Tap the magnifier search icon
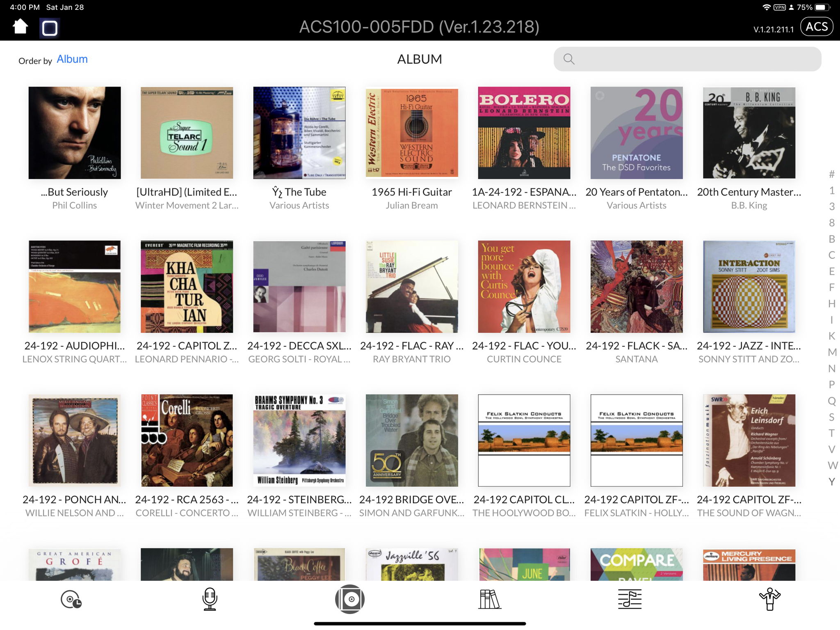Screen dimensions: 840x630 (x=569, y=59)
